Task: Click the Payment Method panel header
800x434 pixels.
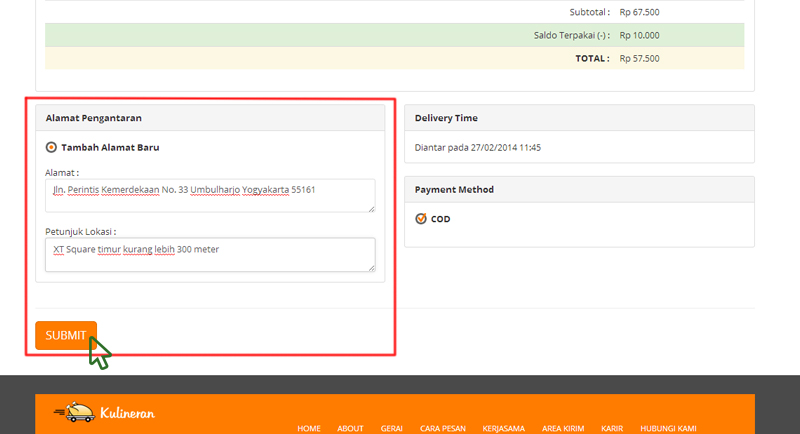Action: click(x=579, y=189)
